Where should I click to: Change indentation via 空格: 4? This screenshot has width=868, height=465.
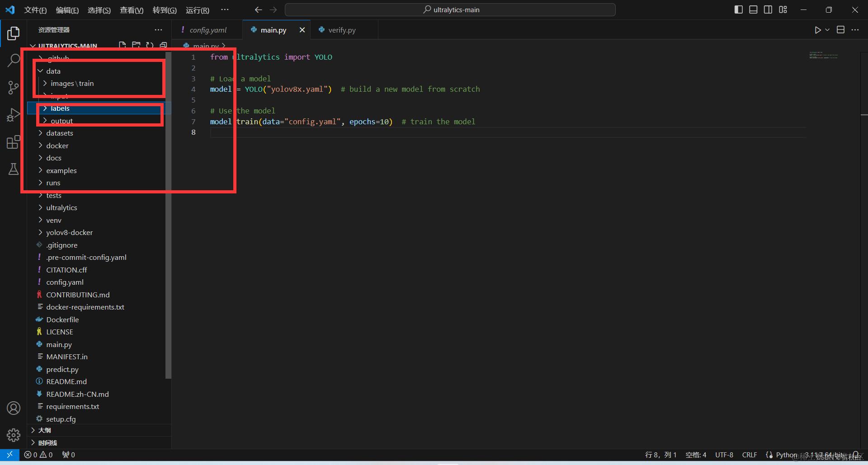pyautogui.click(x=696, y=455)
